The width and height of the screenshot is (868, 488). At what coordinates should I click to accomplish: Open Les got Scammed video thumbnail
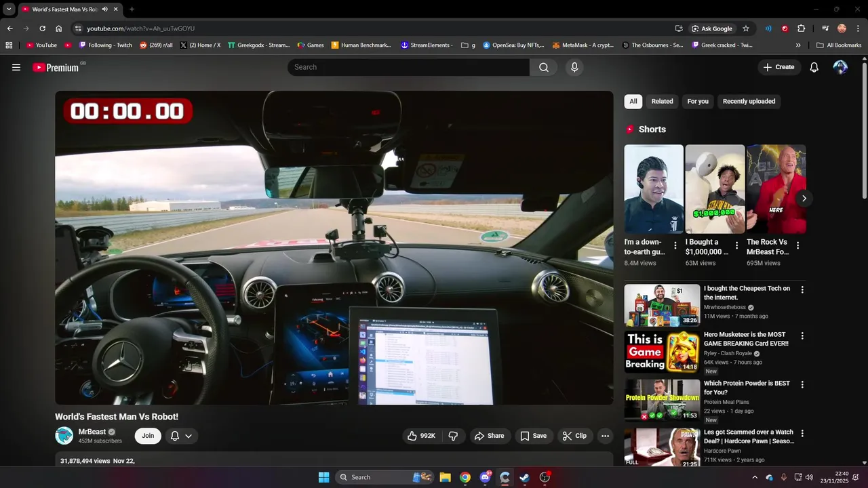(662, 447)
